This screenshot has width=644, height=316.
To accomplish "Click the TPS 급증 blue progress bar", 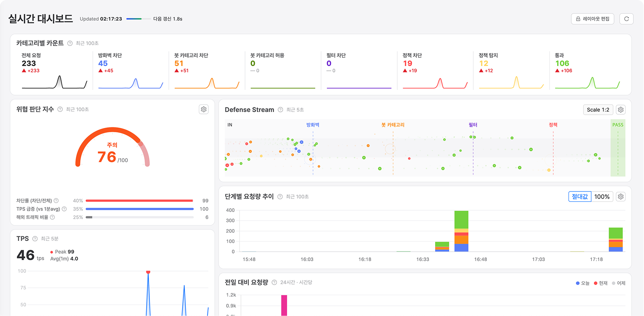I will (x=140, y=209).
